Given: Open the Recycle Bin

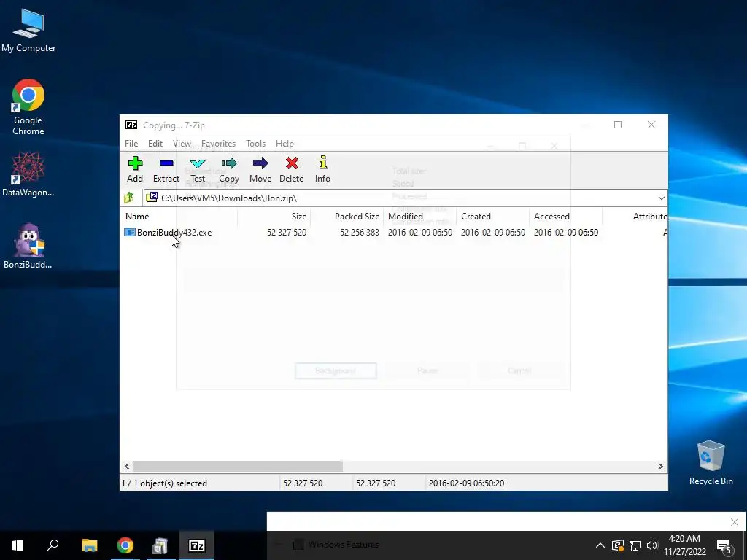Looking at the screenshot, I should click(x=711, y=463).
